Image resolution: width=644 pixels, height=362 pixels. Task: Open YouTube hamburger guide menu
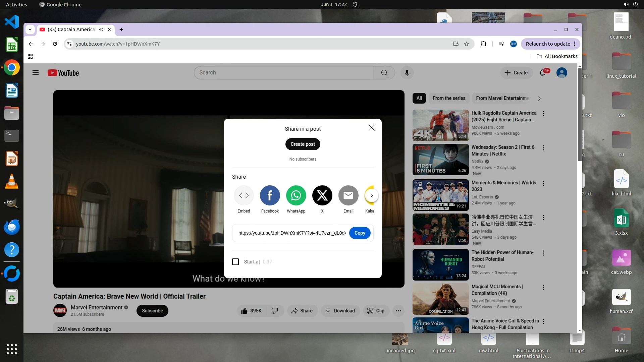tap(36, 73)
